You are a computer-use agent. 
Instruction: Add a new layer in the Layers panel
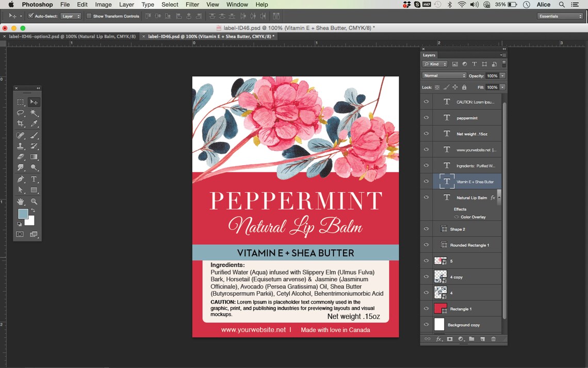tap(483, 339)
